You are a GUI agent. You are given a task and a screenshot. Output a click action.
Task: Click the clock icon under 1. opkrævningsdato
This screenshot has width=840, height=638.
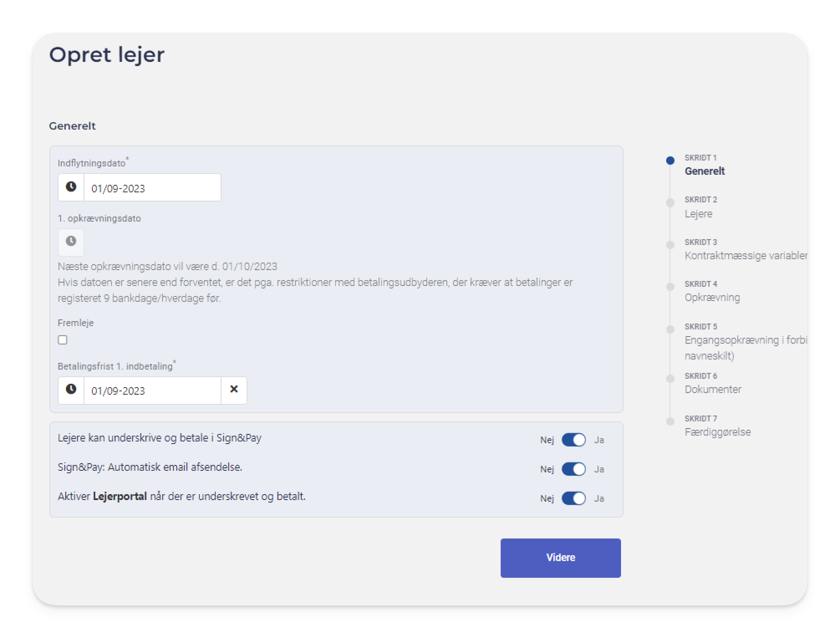coord(71,242)
